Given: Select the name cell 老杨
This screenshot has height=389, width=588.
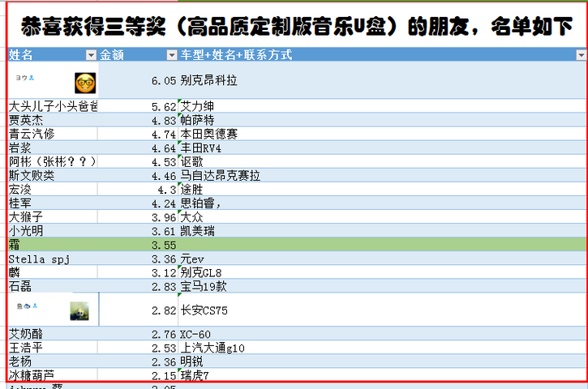Looking at the screenshot, I should (53, 361).
